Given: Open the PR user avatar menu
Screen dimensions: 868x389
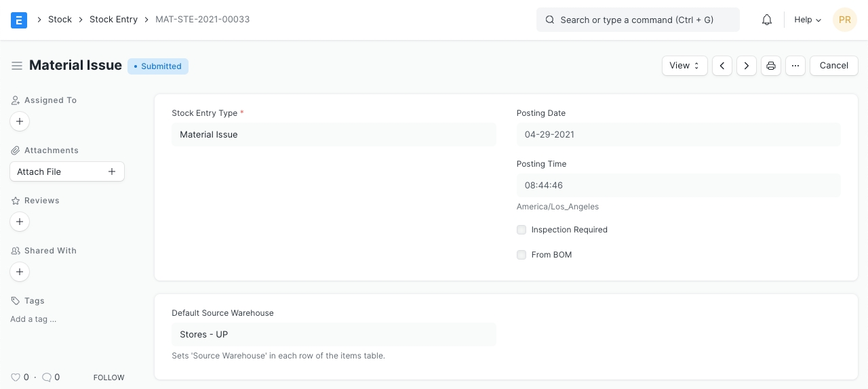Looking at the screenshot, I should 845,20.
